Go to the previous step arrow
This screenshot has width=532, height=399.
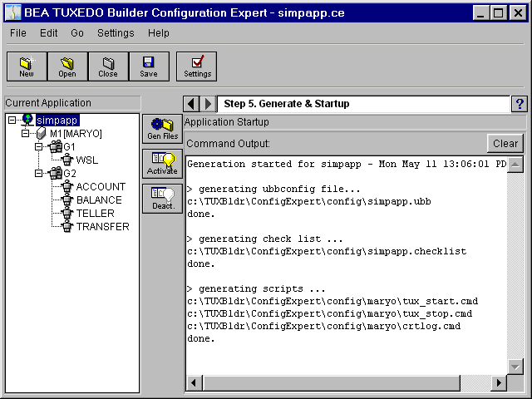(191, 104)
